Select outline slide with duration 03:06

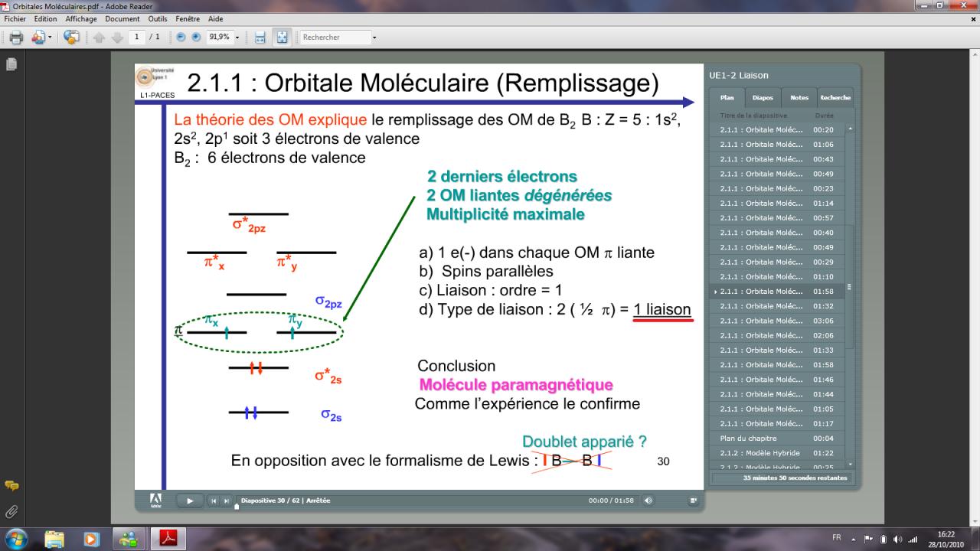pyautogui.click(x=778, y=321)
